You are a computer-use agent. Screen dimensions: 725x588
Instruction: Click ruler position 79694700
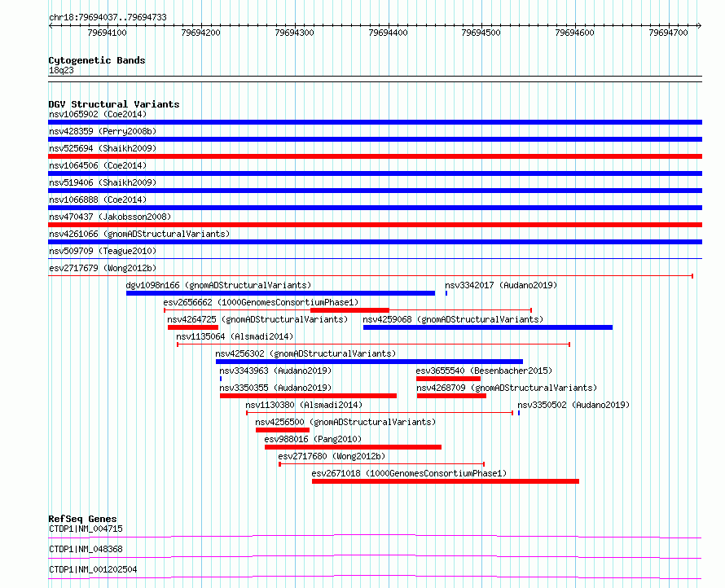coord(668,33)
